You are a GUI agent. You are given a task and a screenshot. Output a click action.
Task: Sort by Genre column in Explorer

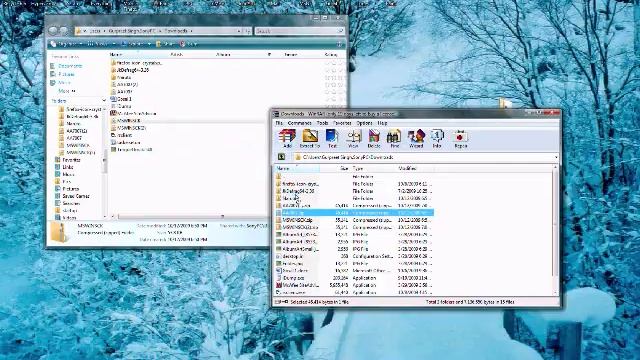coord(291,54)
